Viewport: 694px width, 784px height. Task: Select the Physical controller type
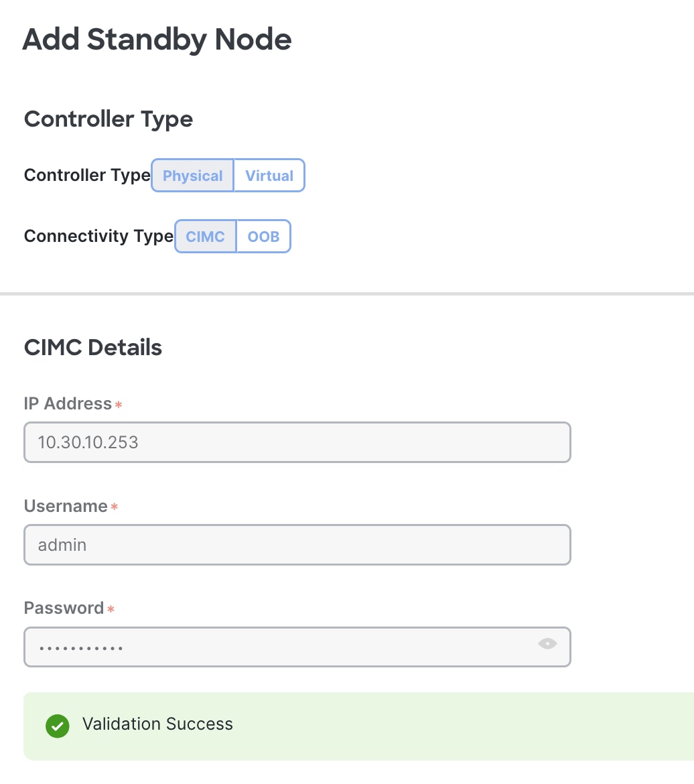(x=192, y=175)
